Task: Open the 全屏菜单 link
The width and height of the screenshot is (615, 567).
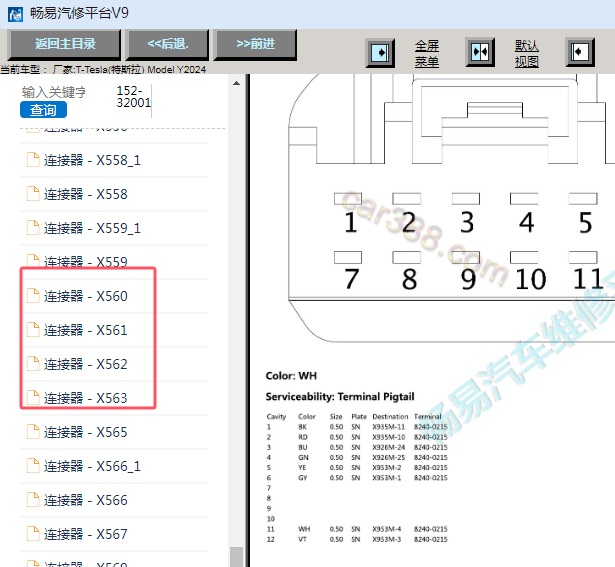Action: (427, 54)
